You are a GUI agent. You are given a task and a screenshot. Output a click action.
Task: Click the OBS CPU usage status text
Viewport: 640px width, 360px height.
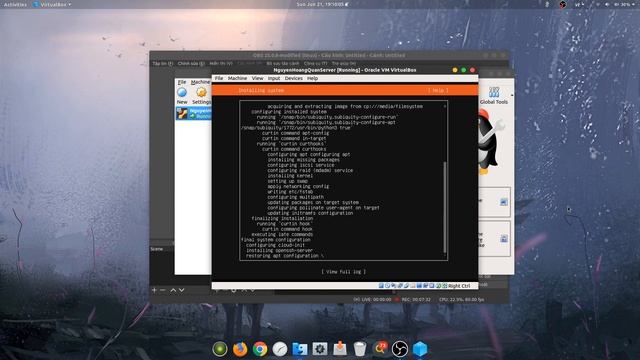[461, 300]
